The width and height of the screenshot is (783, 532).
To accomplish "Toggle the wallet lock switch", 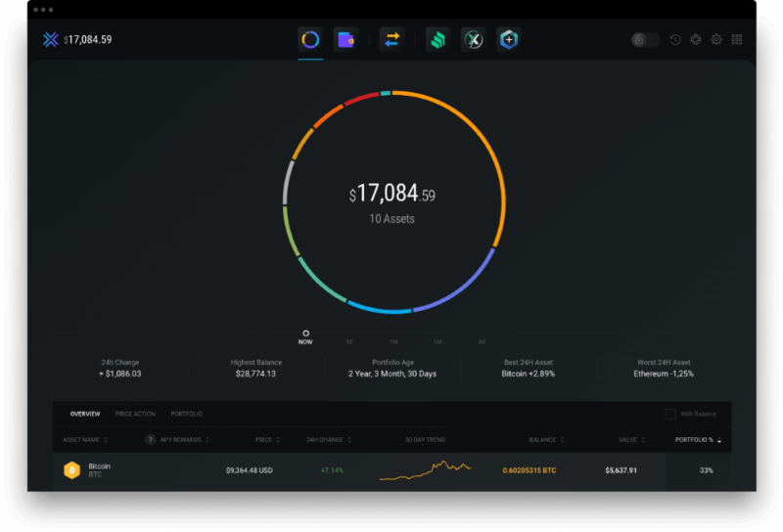I will click(x=645, y=39).
